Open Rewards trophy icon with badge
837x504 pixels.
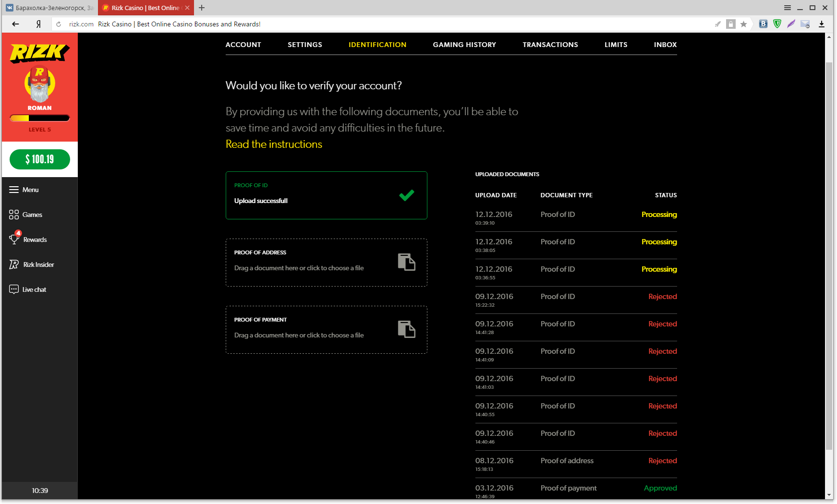pyautogui.click(x=14, y=239)
